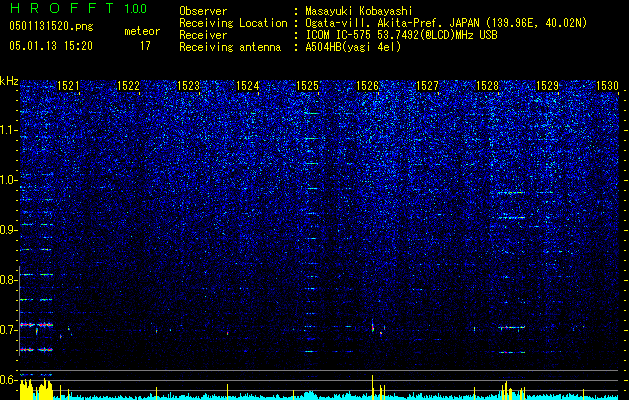
Task: Select the file name 0501131520.png
Action: click(51, 26)
